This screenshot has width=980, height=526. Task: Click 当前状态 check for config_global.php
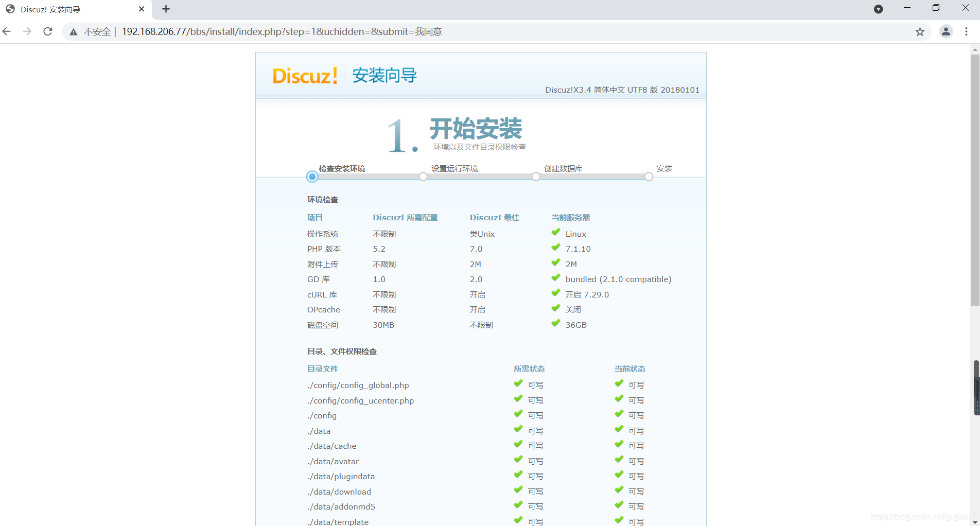[619, 384]
